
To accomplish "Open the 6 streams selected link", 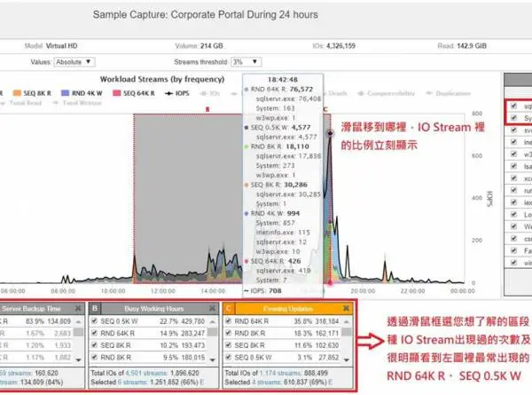I will tap(133, 382).
